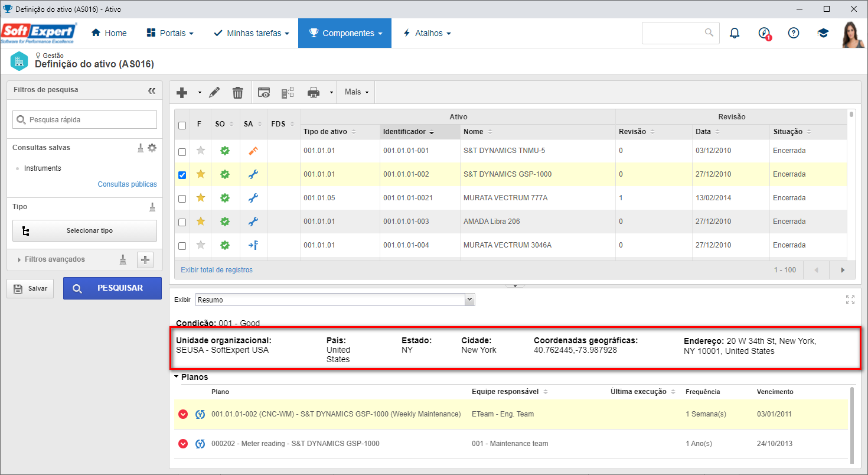
Task: Open the notifications bell
Action: tap(735, 33)
